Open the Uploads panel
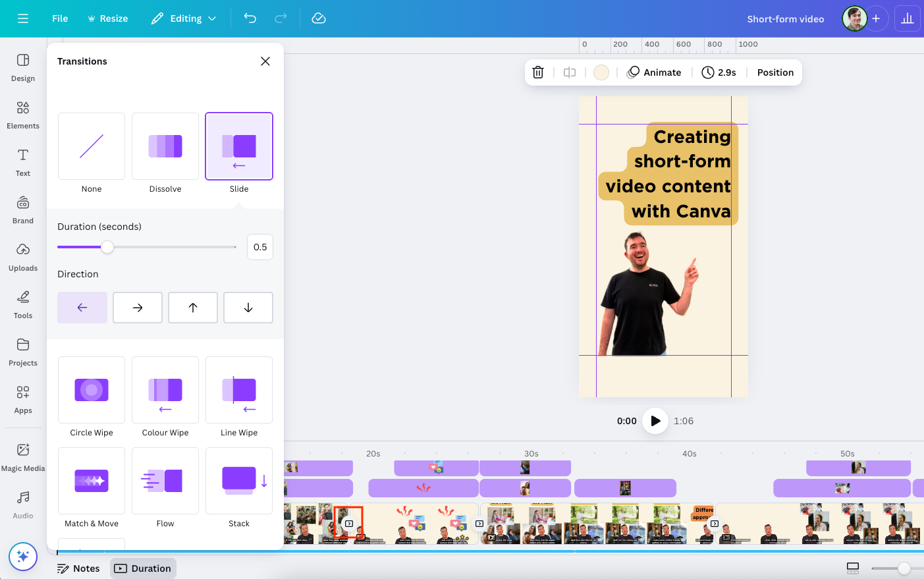This screenshot has width=924, height=579. (22, 257)
